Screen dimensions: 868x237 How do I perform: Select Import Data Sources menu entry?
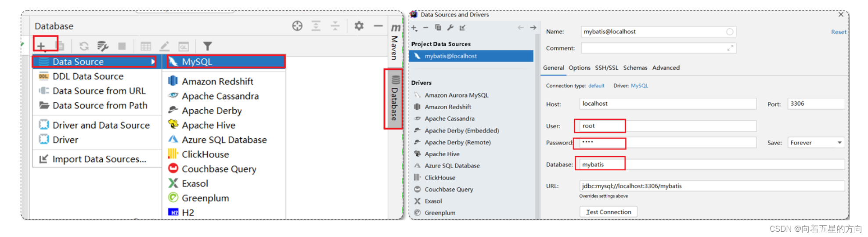tap(97, 159)
